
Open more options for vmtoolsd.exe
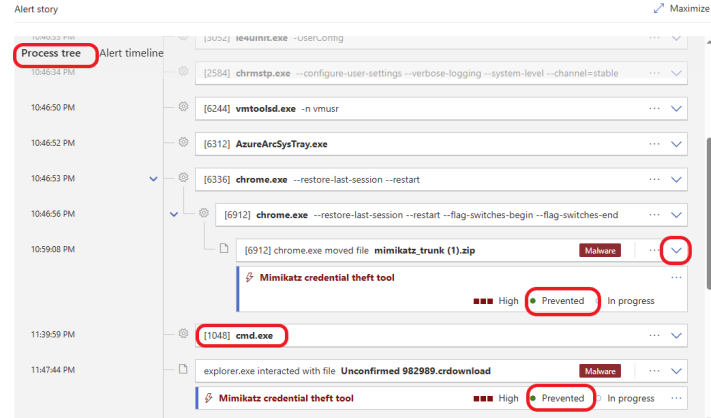coord(654,109)
